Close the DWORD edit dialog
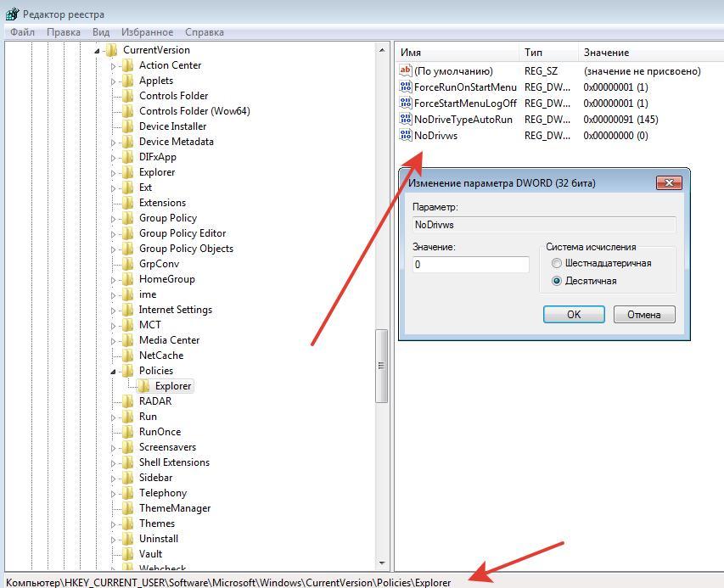Image resolution: width=724 pixels, height=588 pixels. 669,182
